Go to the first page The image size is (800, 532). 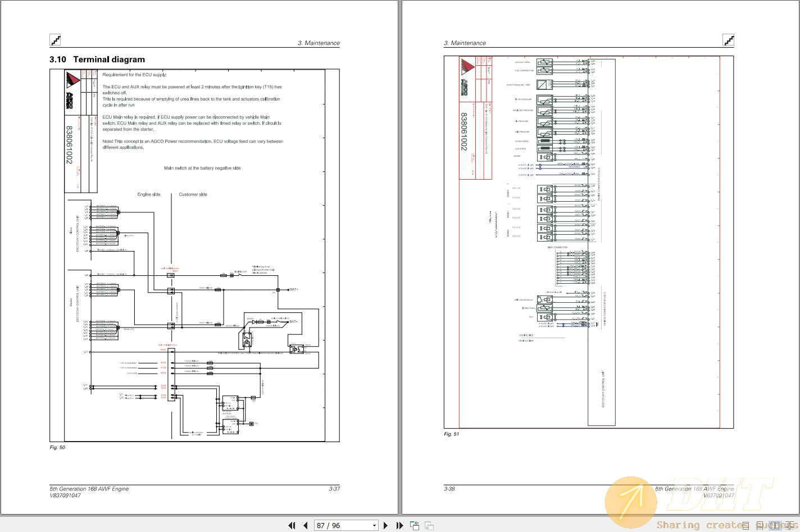click(292, 526)
